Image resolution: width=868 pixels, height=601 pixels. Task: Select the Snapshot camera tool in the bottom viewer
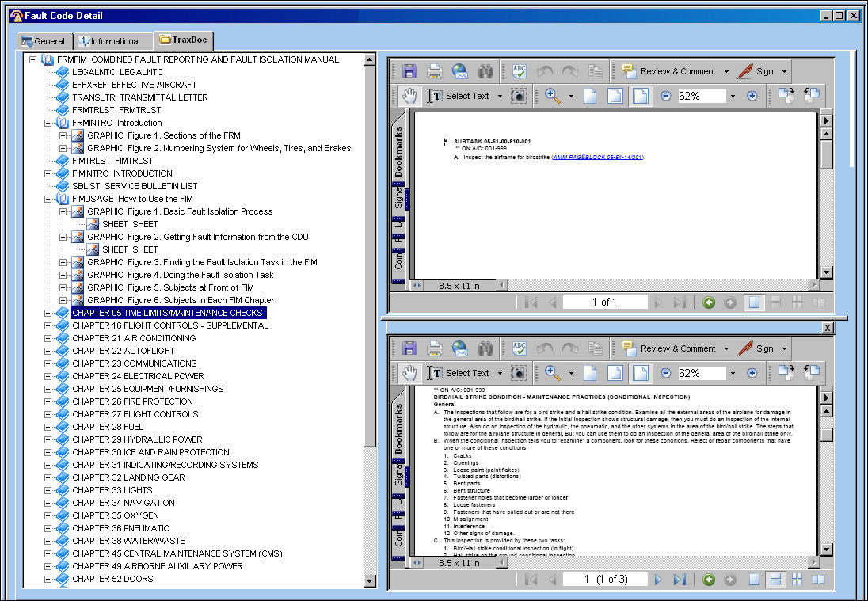(x=518, y=373)
